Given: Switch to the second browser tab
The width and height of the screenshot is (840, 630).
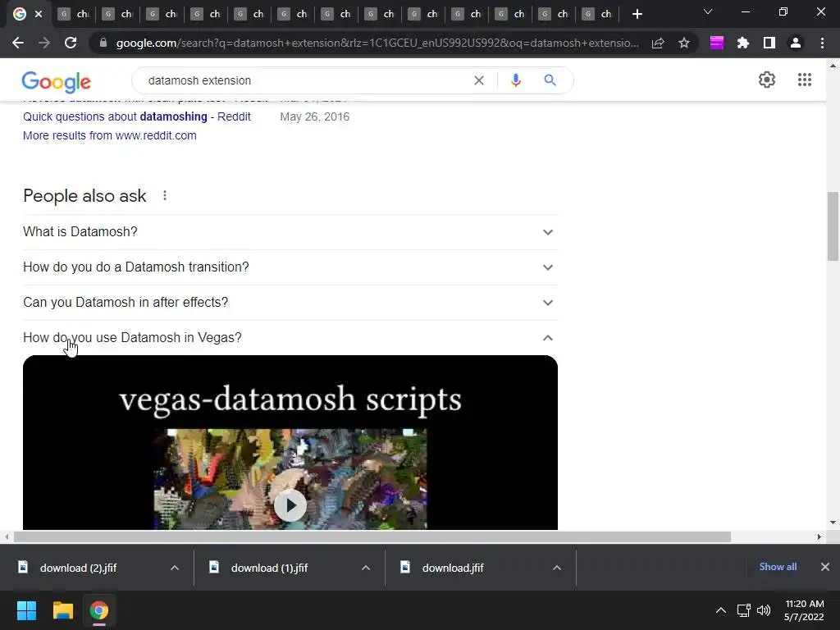Looking at the screenshot, I should click(72, 14).
